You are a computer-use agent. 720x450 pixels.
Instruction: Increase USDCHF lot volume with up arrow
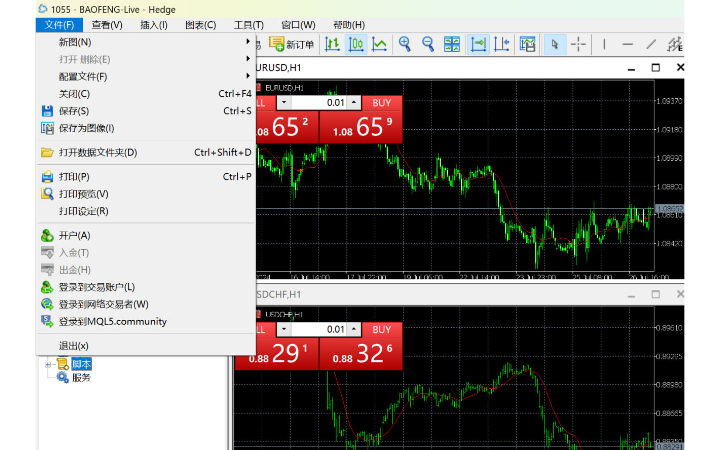point(354,330)
